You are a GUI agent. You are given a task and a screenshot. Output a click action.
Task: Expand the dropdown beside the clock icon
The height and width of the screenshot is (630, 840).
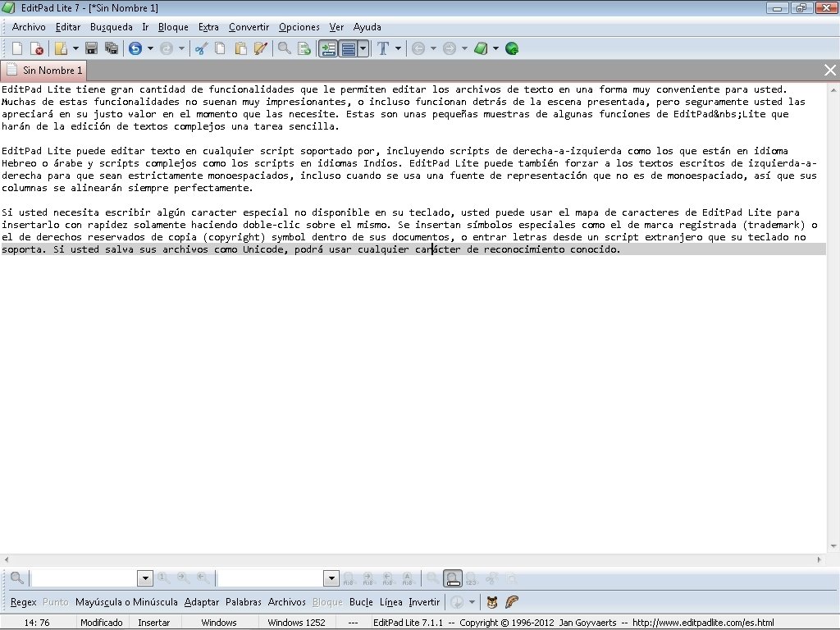472,602
